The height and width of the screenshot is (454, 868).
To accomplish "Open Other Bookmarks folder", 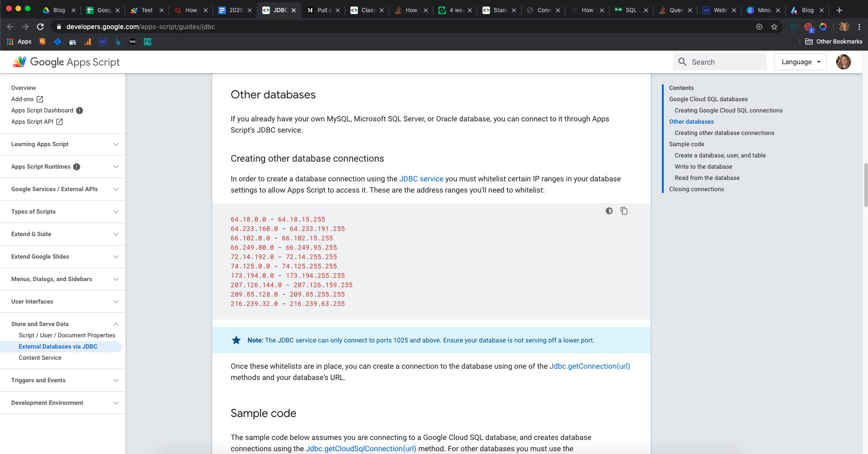I will click(834, 42).
